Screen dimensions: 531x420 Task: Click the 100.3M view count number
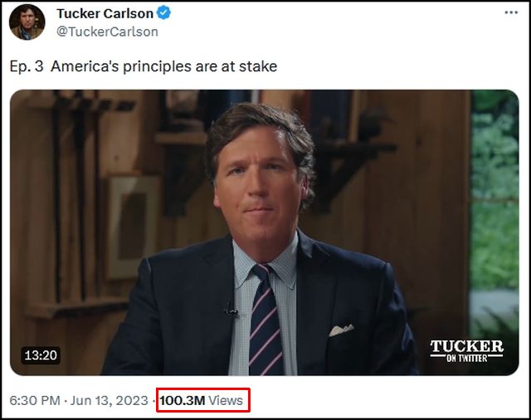point(183,401)
